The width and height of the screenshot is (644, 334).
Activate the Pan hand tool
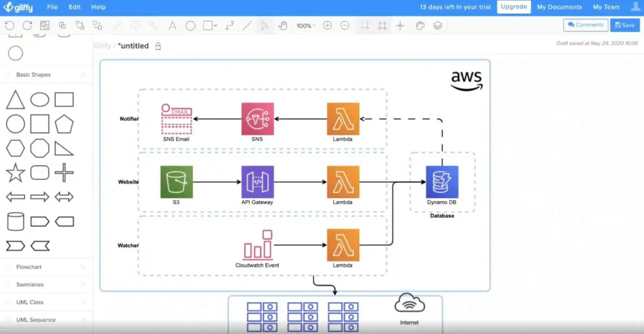pyautogui.click(x=282, y=25)
